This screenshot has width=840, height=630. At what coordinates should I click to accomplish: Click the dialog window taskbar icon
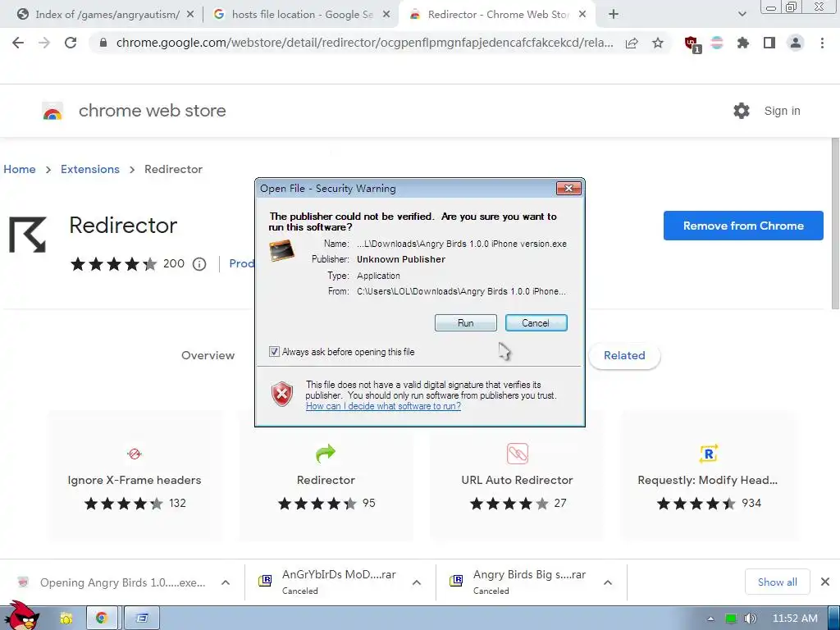141,619
